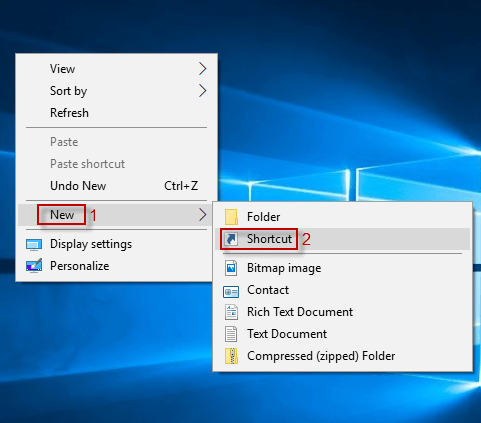Create a new Bitmap image
This screenshot has height=423, width=481.
[x=342, y=268]
